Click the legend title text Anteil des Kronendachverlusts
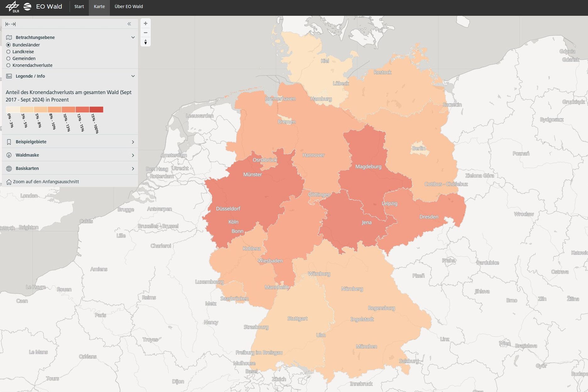Image resolution: width=588 pixels, height=392 pixels. coord(68,96)
